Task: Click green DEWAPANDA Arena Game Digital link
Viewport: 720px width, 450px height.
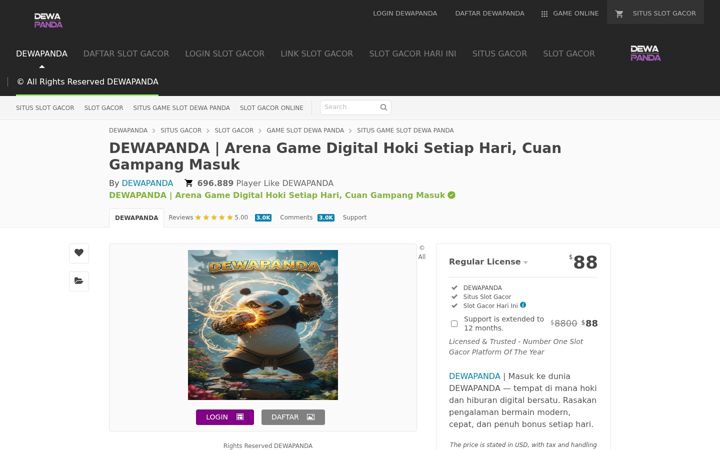Action: coord(277,195)
